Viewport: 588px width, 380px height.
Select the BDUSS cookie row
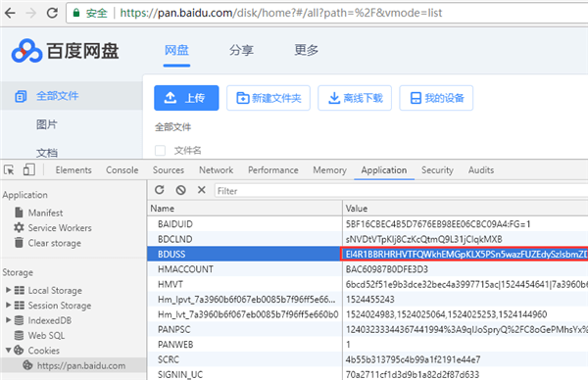point(367,254)
